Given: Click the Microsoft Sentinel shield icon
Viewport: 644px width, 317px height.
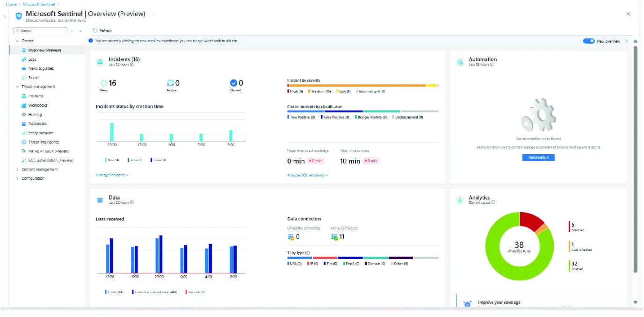Looking at the screenshot, I should [19, 16].
